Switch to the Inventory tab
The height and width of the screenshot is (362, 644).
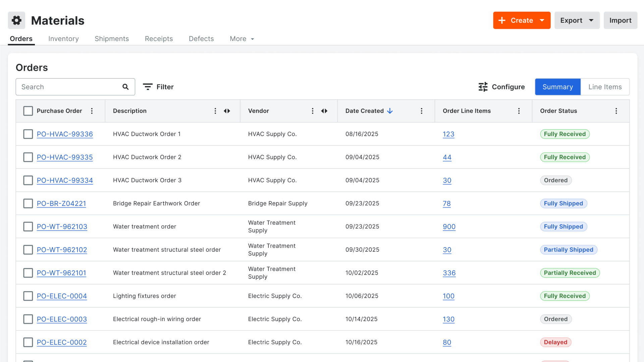(63, 39)
